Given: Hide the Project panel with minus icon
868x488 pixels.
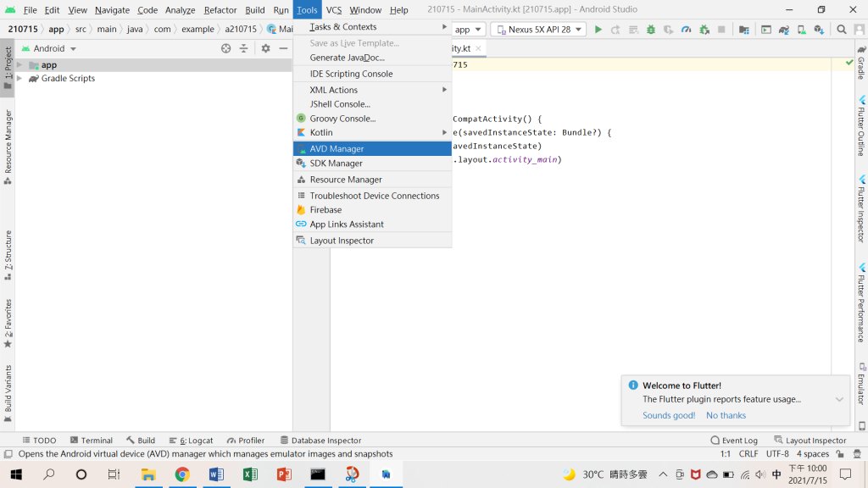Looking at the screenshot, I should (283, 48).
